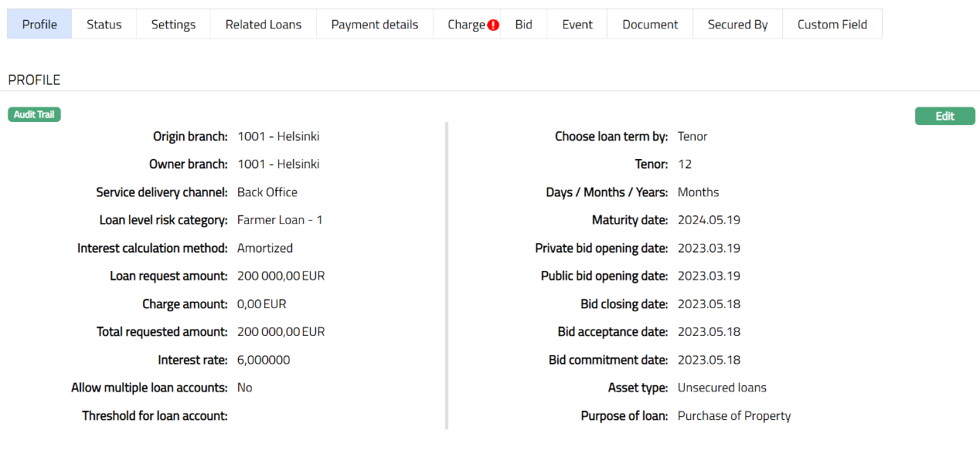Screen dimensions: 980x454
Task: Open the Profile tab
Action: (x=39, y=25)
